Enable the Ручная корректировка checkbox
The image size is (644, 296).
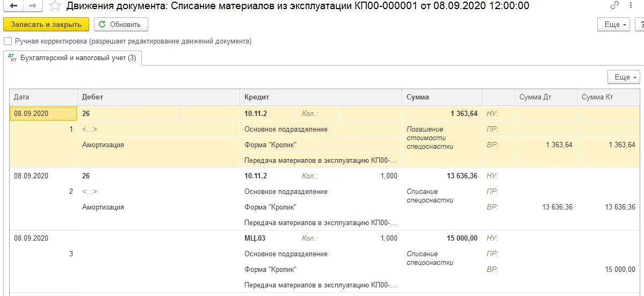click(8, 41)
